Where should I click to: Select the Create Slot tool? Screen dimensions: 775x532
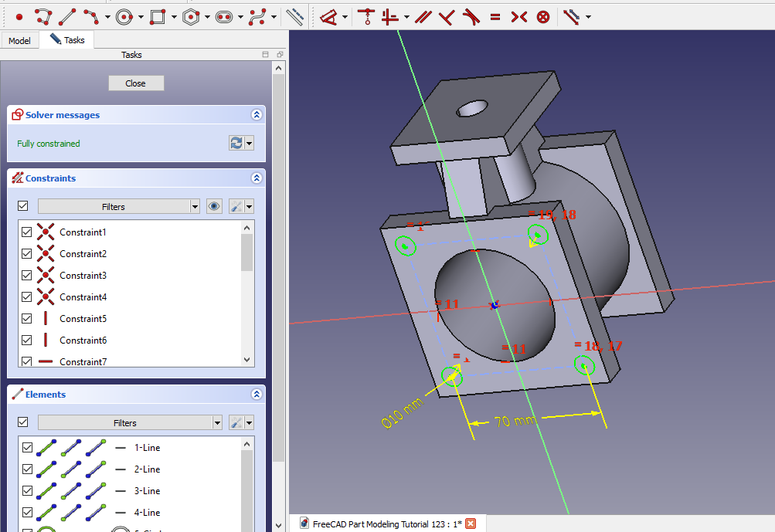pyautogui.click(x=224, y=16)
